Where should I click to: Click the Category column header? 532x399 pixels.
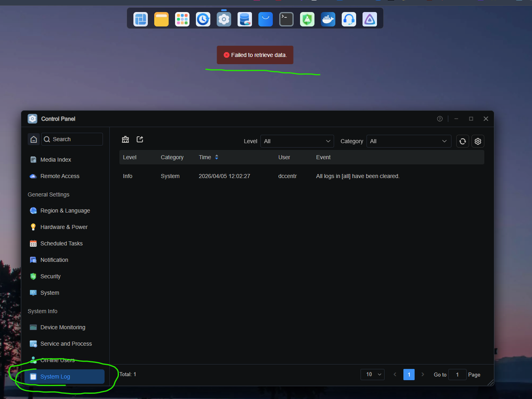pyautogui.click(x=172, y=157)
